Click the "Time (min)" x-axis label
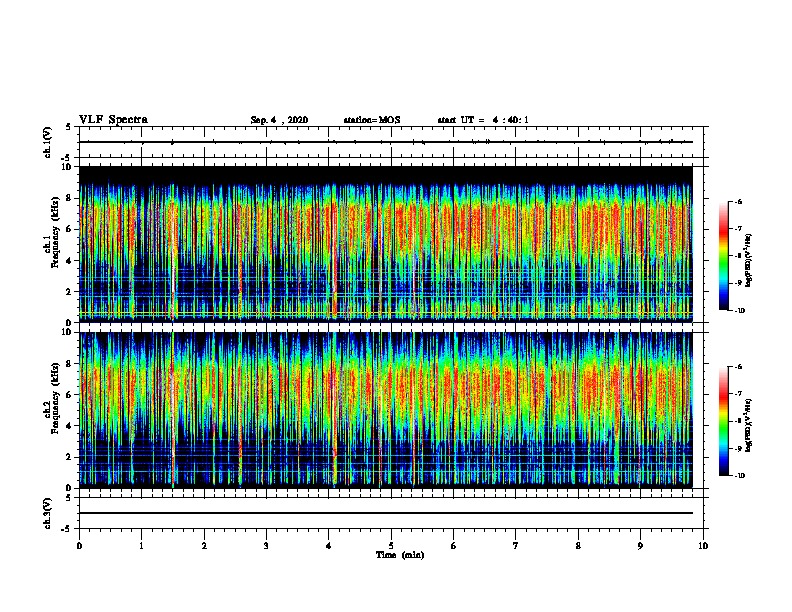 point(400,555)
